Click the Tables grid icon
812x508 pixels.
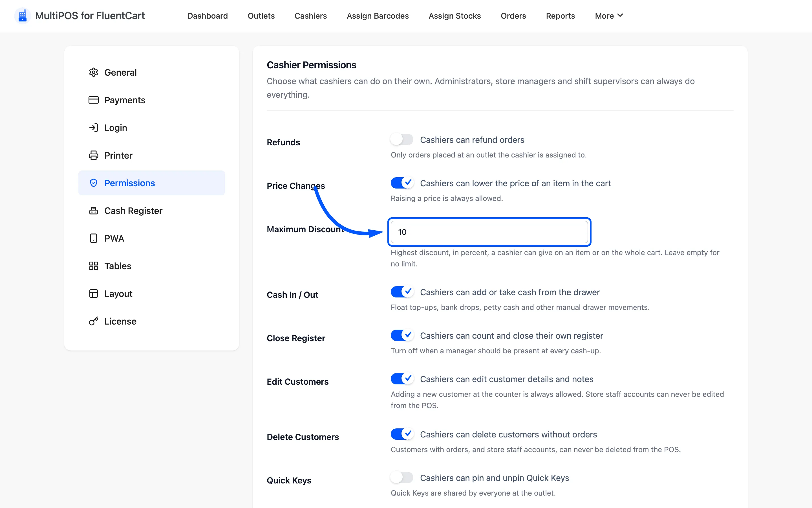click(93, 266)
